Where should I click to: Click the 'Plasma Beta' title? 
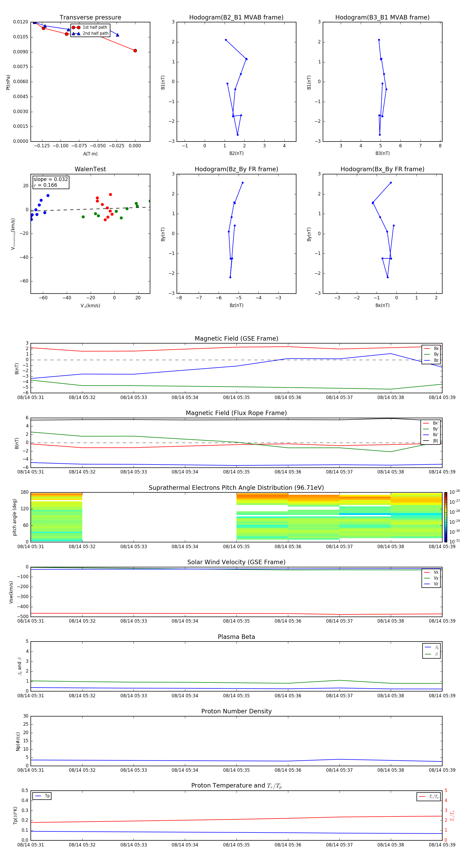(236, 637)
